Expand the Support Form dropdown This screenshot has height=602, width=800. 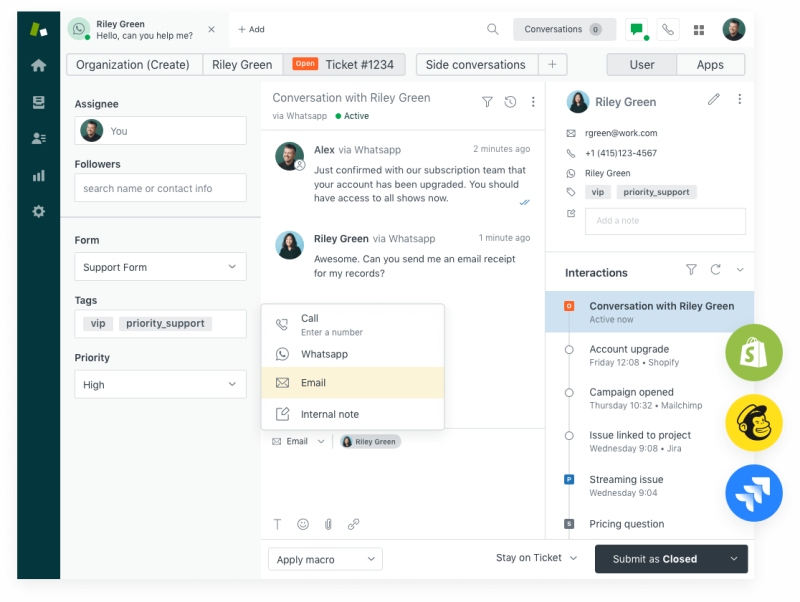pyautogui.click(x=161, y=267)
